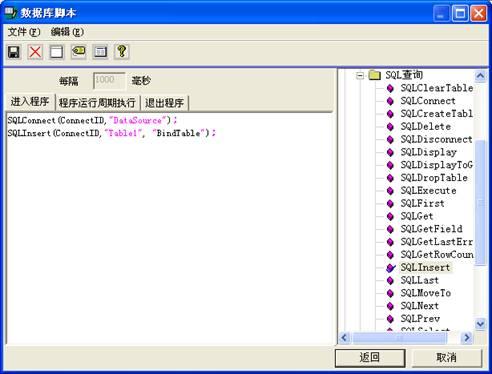
Task: Click the purple icon beside SQLPrev
Action: pos(390,319)
